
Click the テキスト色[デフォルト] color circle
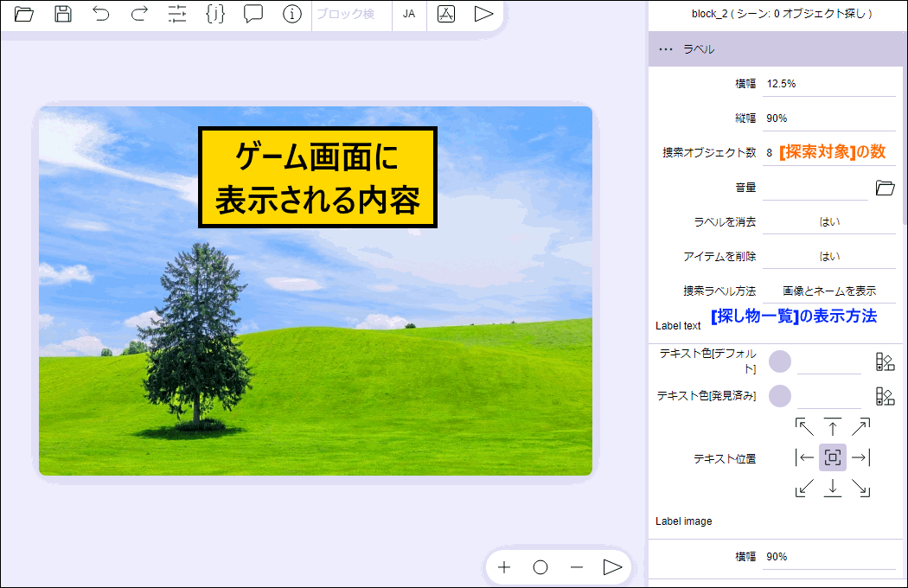780,361
